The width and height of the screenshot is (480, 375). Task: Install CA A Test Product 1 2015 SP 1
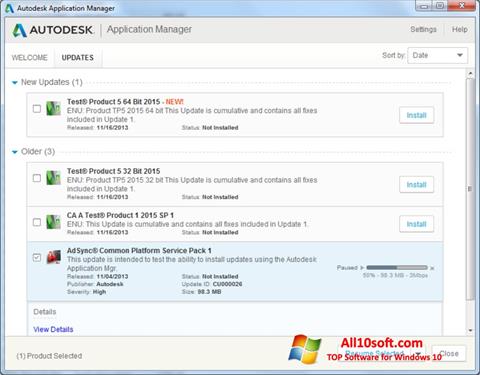click(x=417, y=224)
